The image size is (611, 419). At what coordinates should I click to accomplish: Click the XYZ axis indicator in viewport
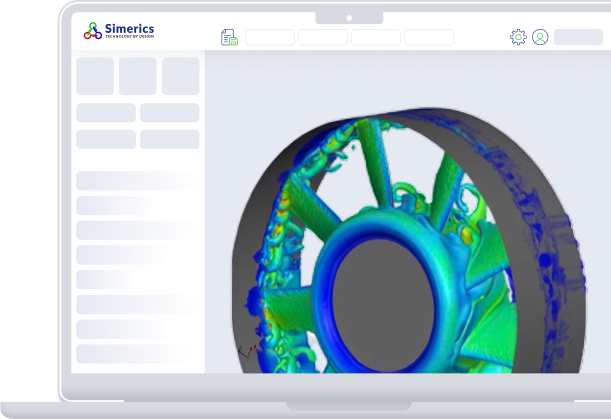[x=247, y=352]
